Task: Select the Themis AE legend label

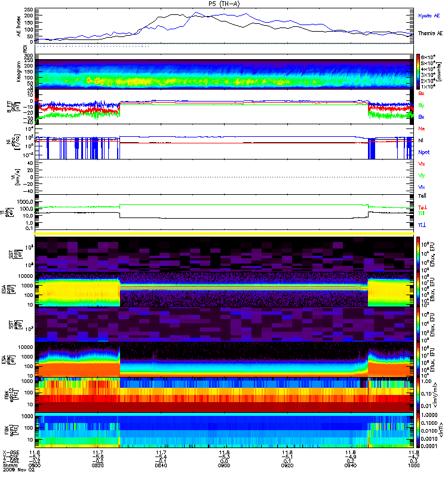Action: (430, 33)
